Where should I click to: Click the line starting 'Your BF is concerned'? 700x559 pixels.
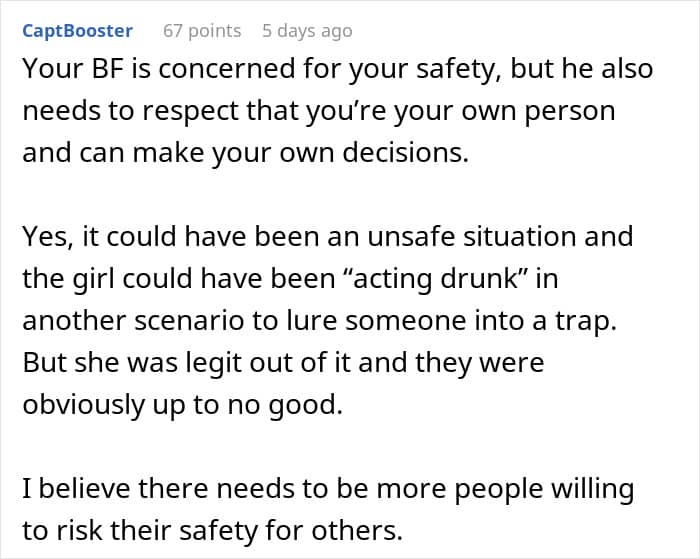(338, 69)
